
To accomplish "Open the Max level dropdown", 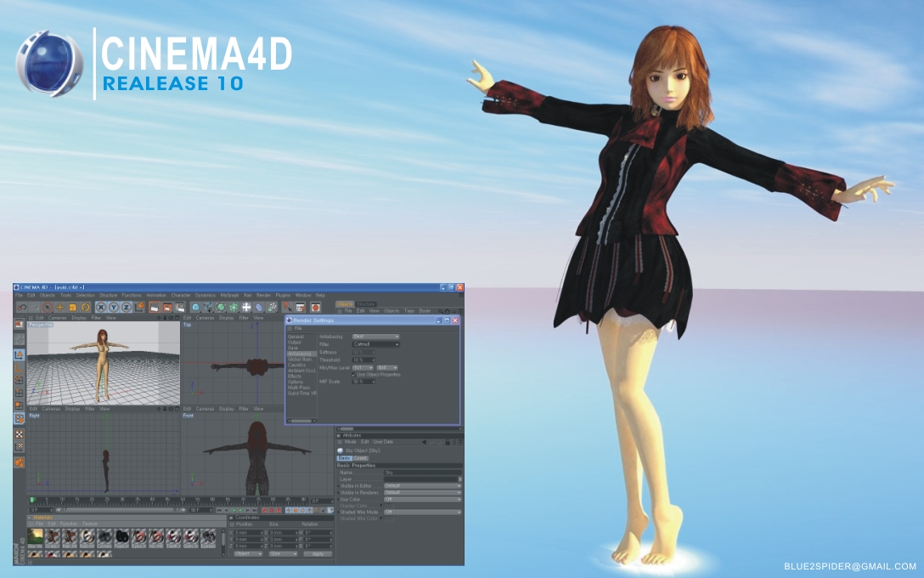I will (x=386, y=367).
